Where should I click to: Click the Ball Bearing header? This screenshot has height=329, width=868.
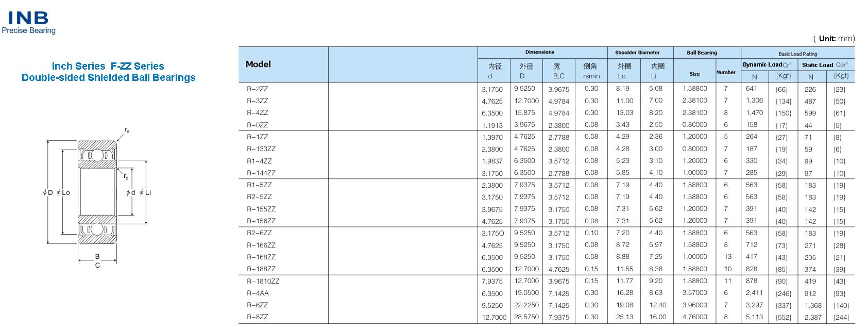(x=702, y=53)
